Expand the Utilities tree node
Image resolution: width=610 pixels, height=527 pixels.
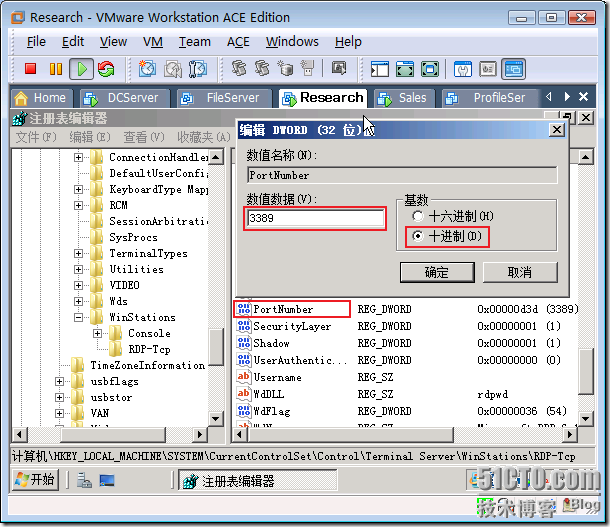point(78,270)
